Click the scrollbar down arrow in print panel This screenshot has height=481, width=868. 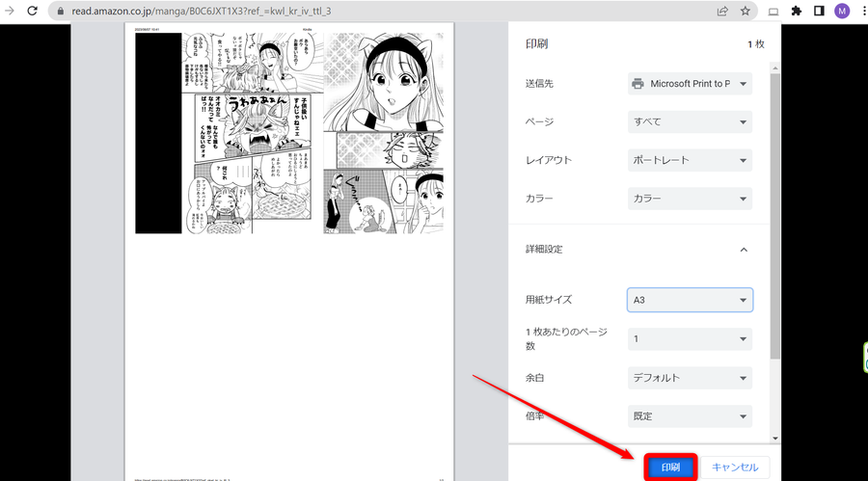click(775, 438)
